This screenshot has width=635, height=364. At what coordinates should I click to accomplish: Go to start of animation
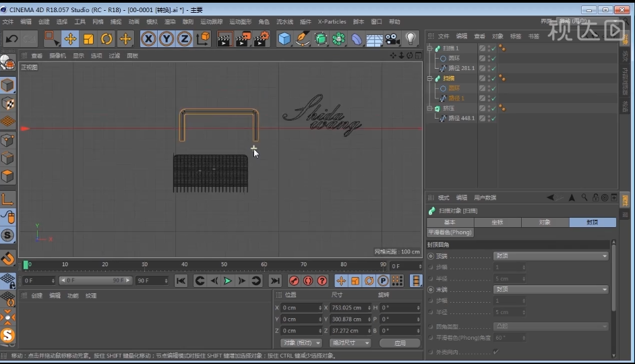click(x=181, y=280)
